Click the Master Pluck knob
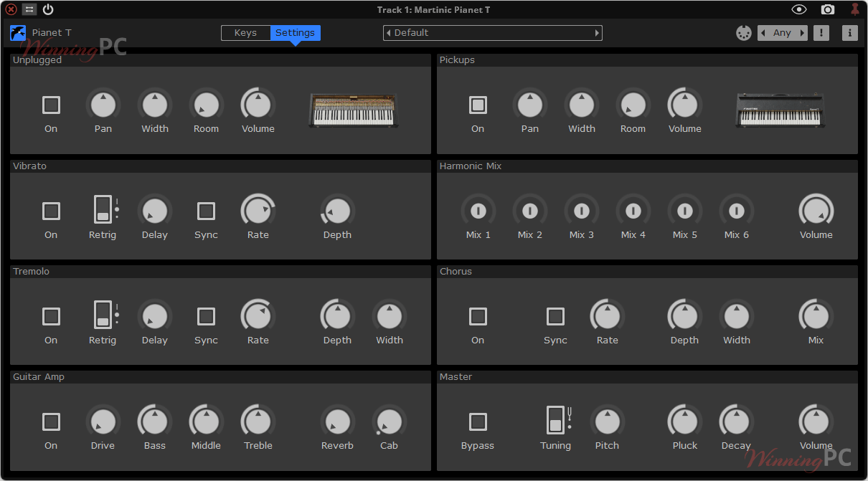The height and width of the screenshot is (481, 868). (685, 422)
